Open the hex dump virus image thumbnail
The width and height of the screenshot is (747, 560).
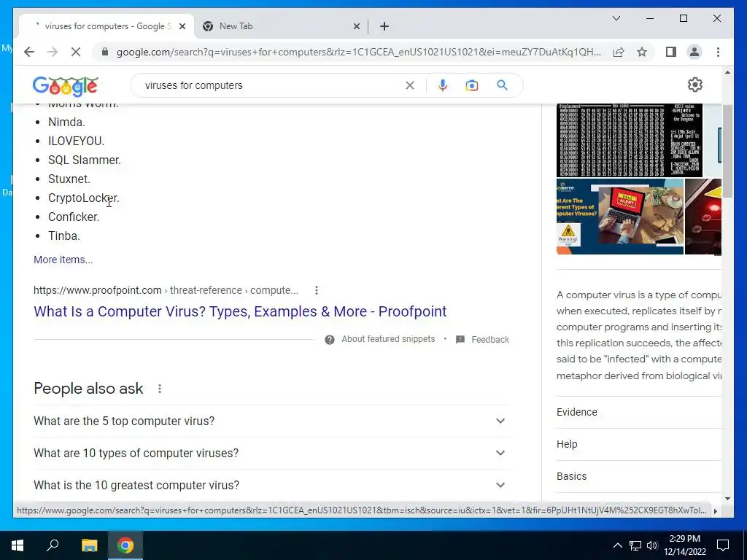[x=630, y=141]
